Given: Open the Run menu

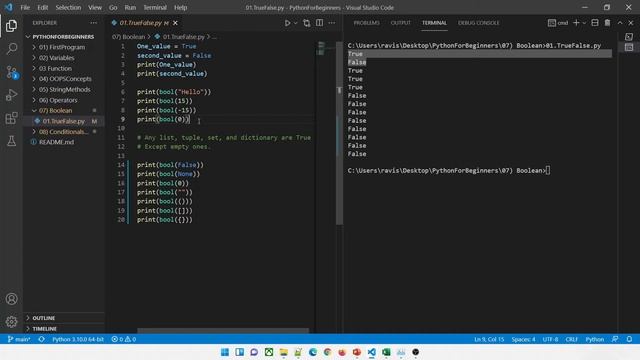Looking at the screenshot, I should coord(130,7).
